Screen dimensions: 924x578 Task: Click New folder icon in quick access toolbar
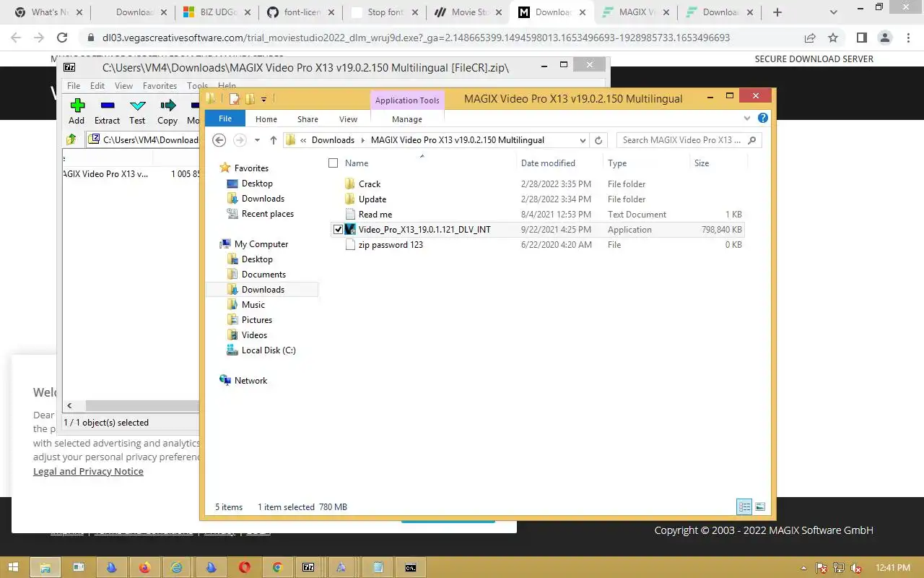[250, 99]
